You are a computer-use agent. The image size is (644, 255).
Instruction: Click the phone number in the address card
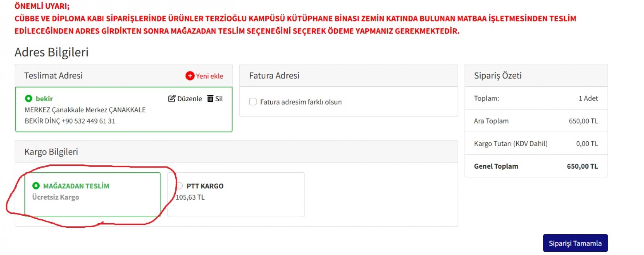pos(88,121)
